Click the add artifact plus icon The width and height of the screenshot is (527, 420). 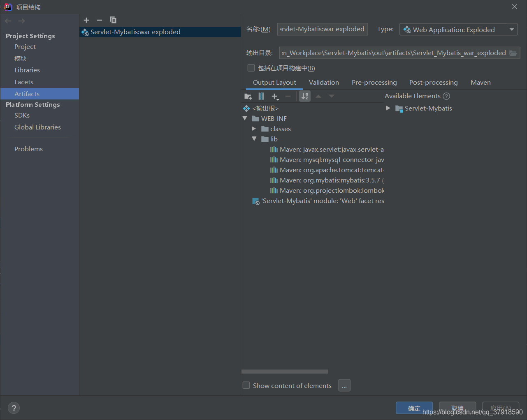[86, 20]
